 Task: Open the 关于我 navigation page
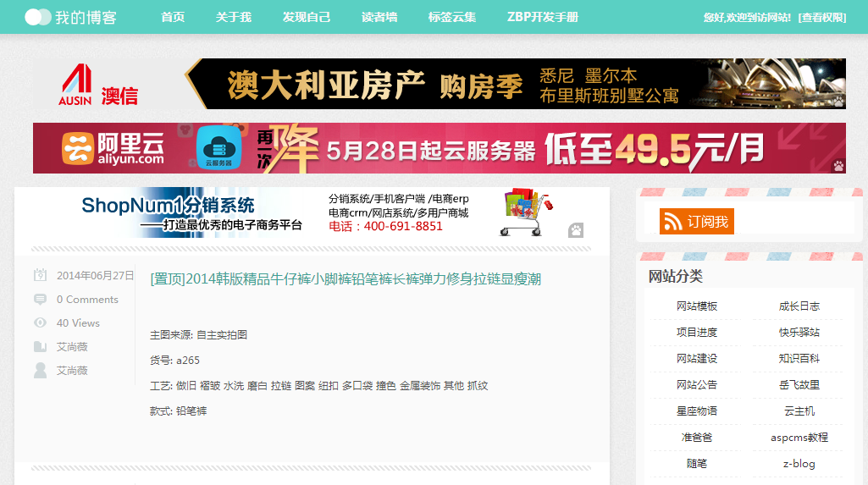coord(234,17)
